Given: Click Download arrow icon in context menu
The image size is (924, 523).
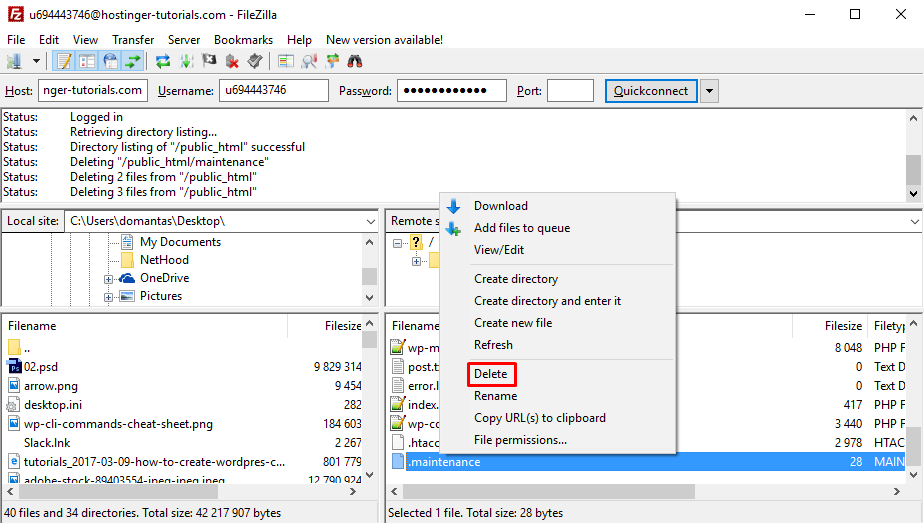Looking at the screenshot, I should point(453,206).
